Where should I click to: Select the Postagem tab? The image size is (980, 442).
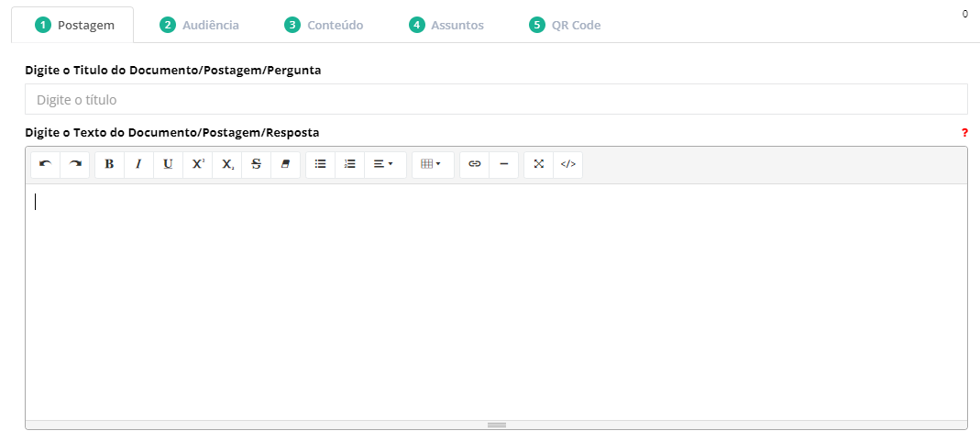[72, 25]
